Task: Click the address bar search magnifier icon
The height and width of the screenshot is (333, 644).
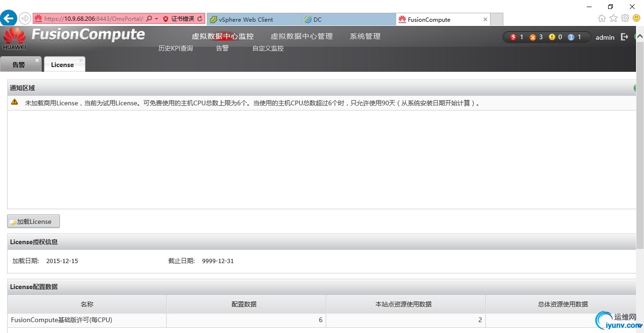Action: click(x=150, y=19)
